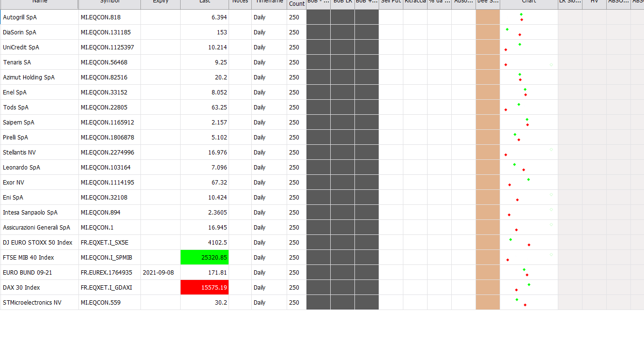Click the chart sparkline for Exor NV
The image size is (644, 340).
pos(529,183)
